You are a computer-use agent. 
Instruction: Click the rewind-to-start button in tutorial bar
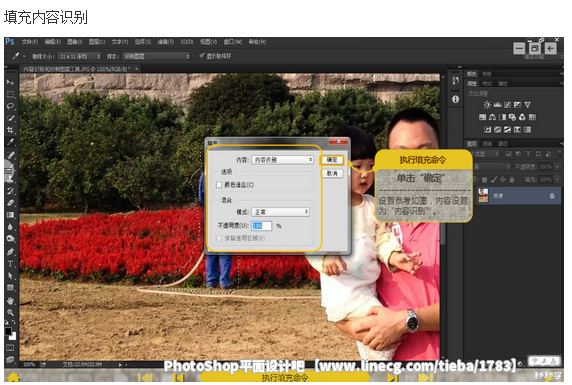point(144,378)
